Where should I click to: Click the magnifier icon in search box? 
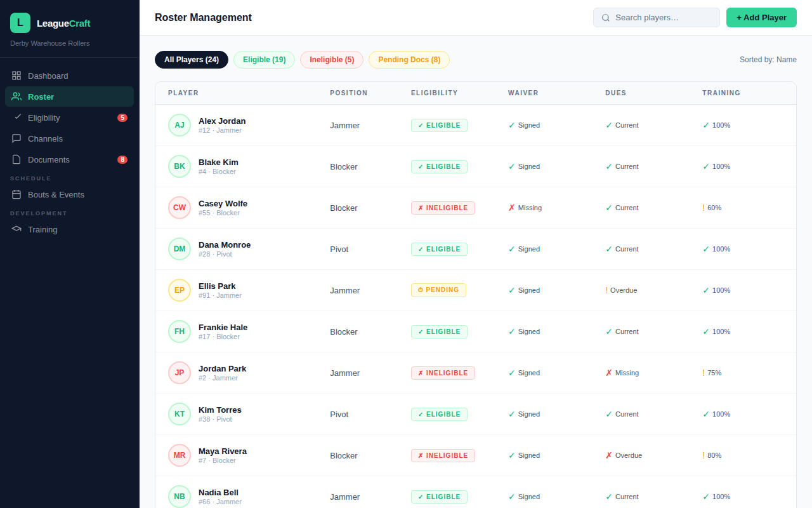pos(606,18)
